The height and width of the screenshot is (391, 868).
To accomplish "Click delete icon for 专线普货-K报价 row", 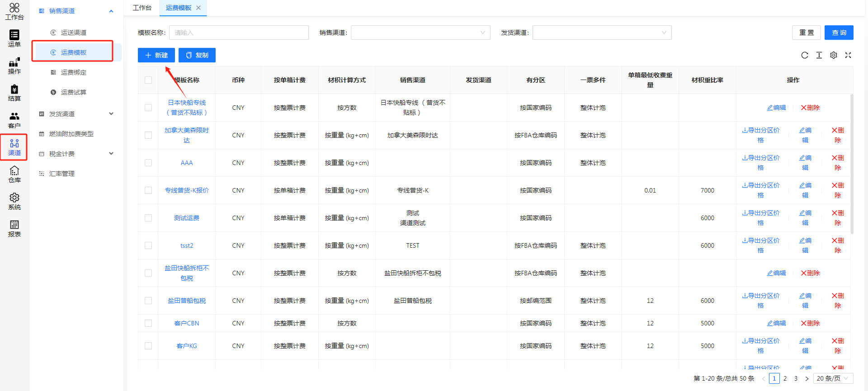I will (838, 190).
